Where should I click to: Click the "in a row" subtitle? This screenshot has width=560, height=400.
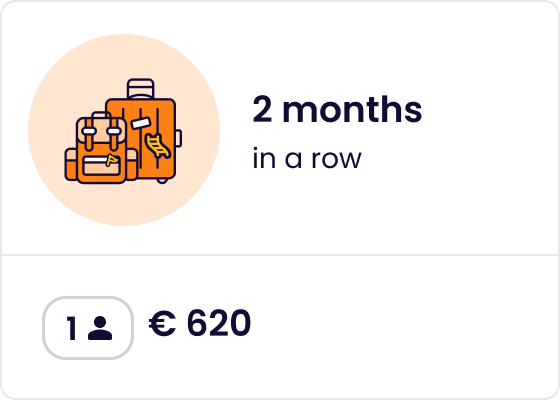(307, 158)
